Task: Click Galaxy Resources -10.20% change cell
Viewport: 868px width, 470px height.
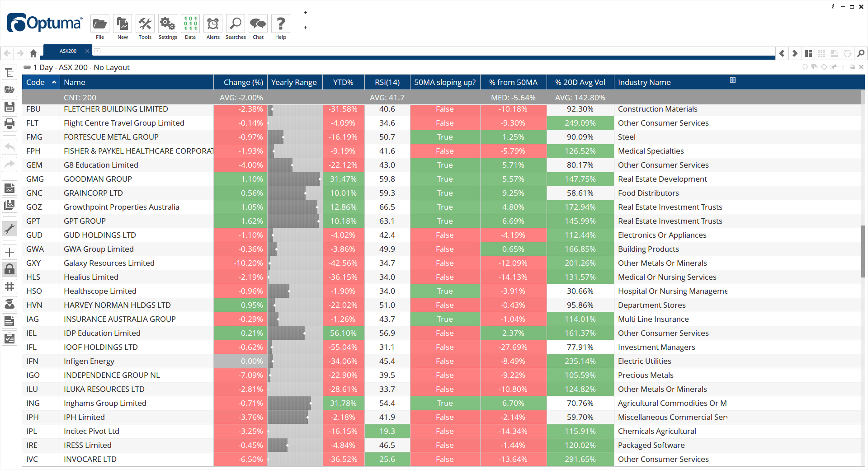Action: [x=241, y=263]
